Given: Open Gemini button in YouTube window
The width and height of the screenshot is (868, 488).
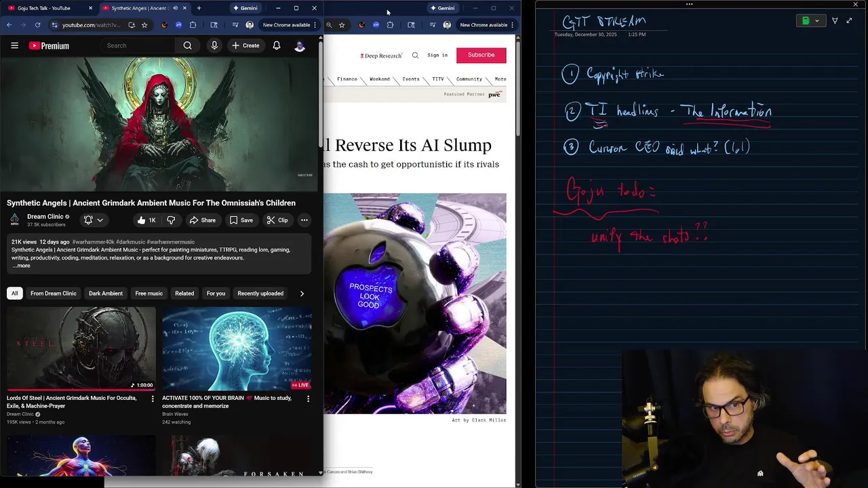Looking at the screenshot, I should coord(245,8).
